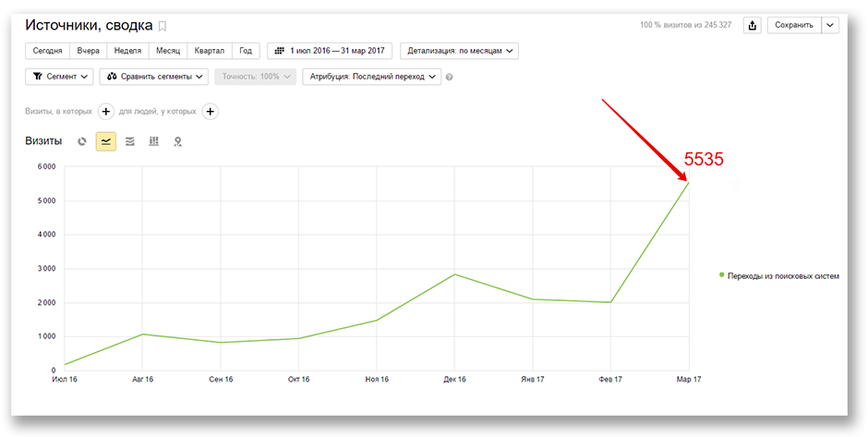Click the Фев 17 axis label
The image size is (868, 437).
point(610,380)
